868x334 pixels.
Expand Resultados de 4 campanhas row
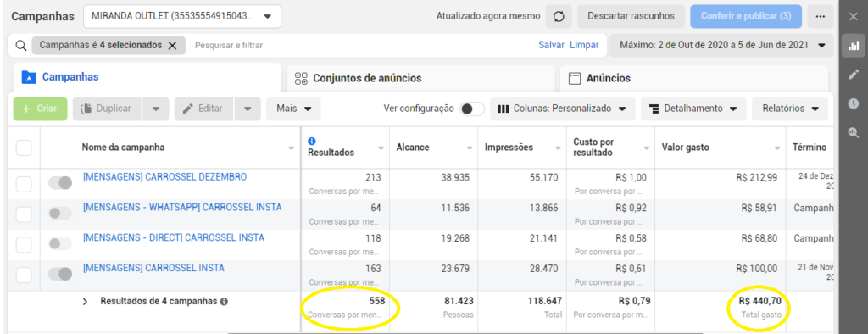coord(86,302)
